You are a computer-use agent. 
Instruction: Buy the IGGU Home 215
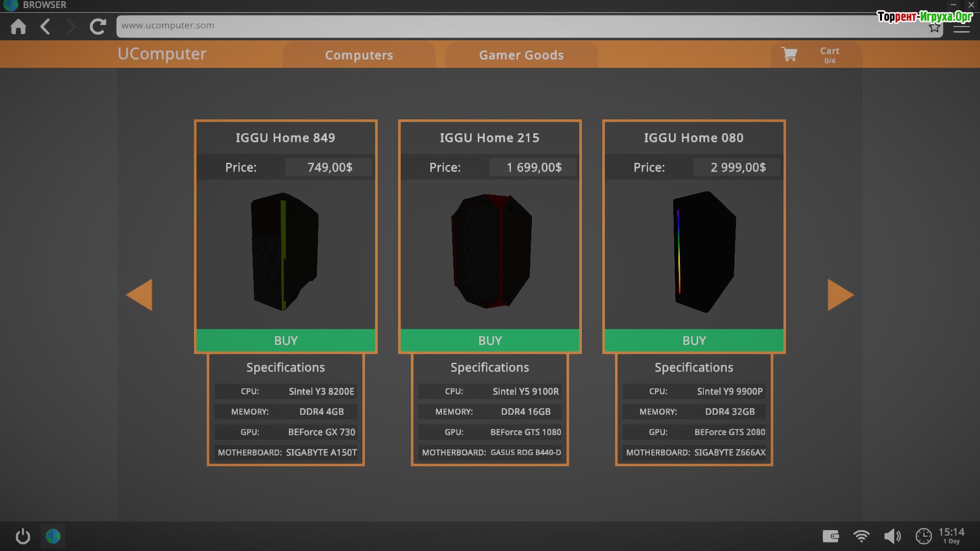click(490, 340)
